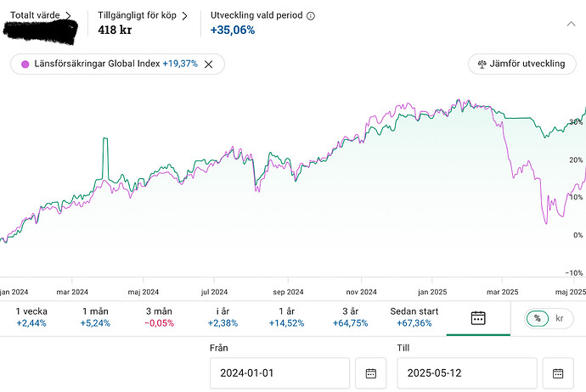The height and width of the screenshot is (392, 586).
Task: Click the info icon beside Utveckling vald period
Action: tap(310, 16)
